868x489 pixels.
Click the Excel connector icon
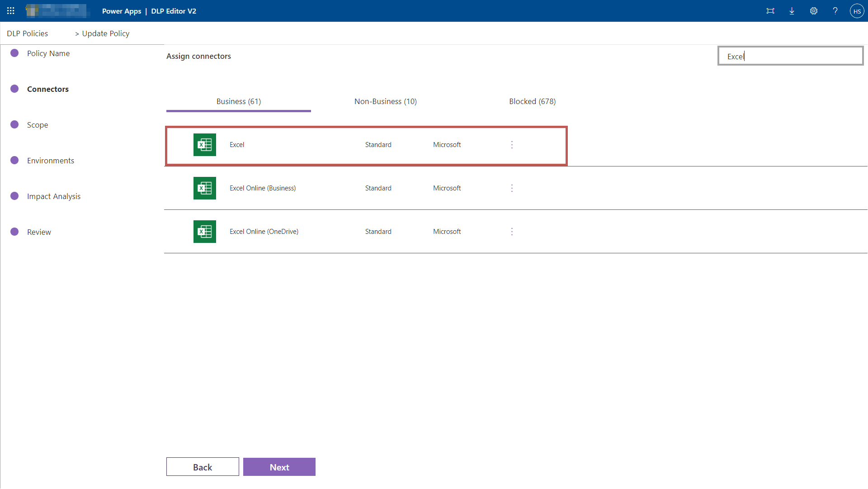click(204, 145)
